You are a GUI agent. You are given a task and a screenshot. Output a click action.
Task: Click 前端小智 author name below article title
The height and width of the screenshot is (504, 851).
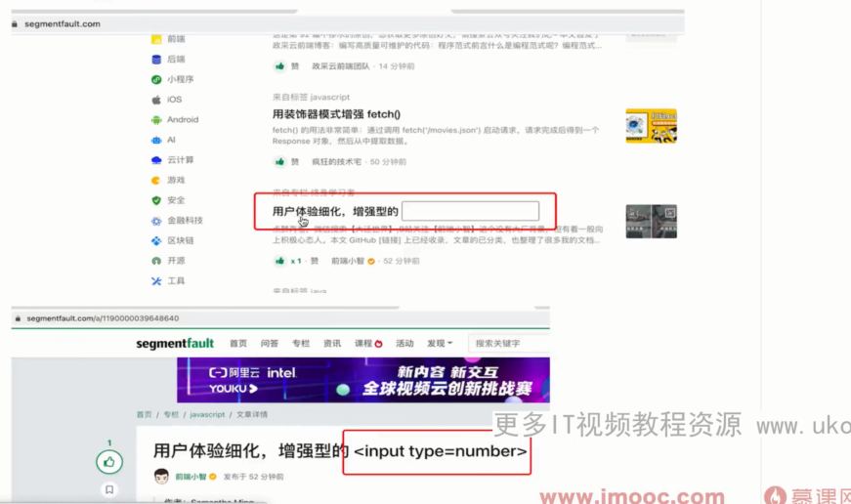tap(191, 477)
